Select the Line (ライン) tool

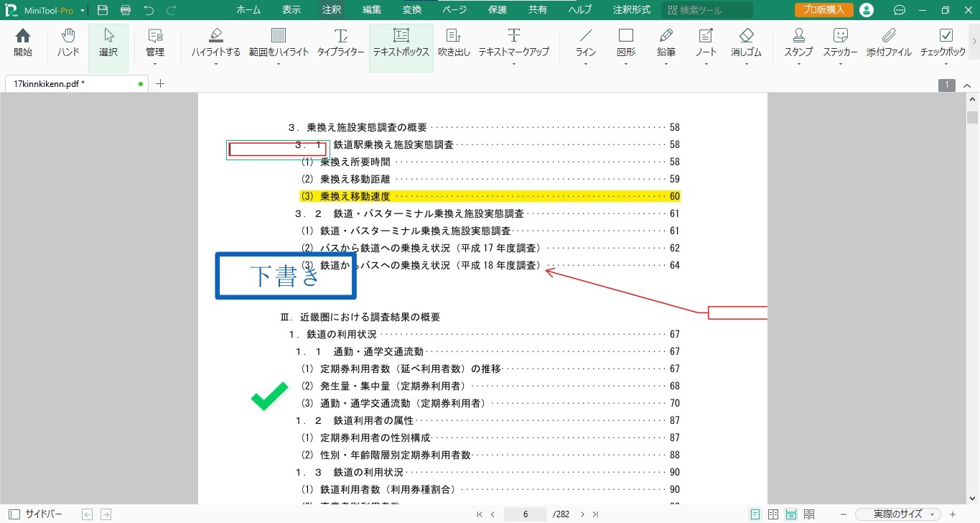click(586, 42)
